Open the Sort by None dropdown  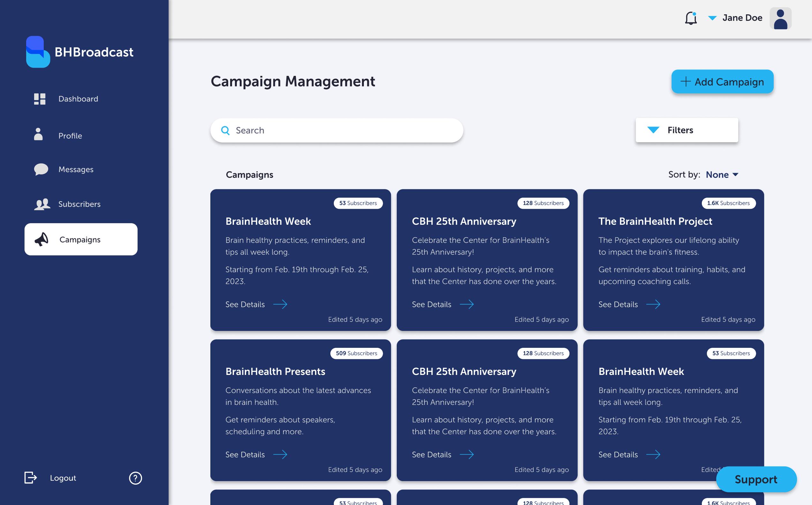[722, 175]
